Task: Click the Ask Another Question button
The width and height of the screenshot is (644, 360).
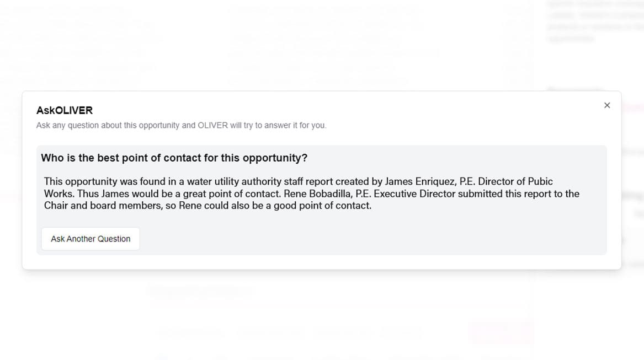Action: (91, 239)
